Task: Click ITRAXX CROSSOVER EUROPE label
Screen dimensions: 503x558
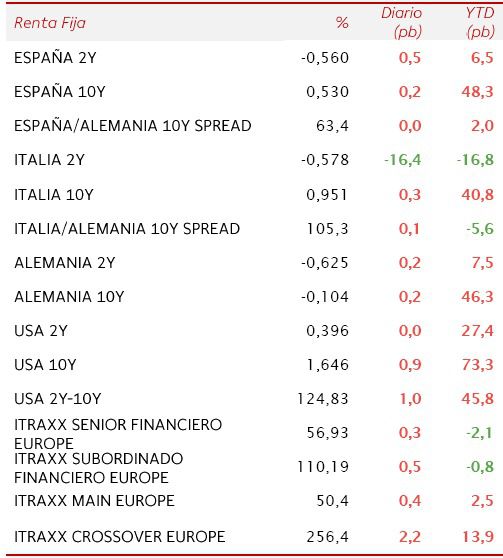Action: click(120, 537)
